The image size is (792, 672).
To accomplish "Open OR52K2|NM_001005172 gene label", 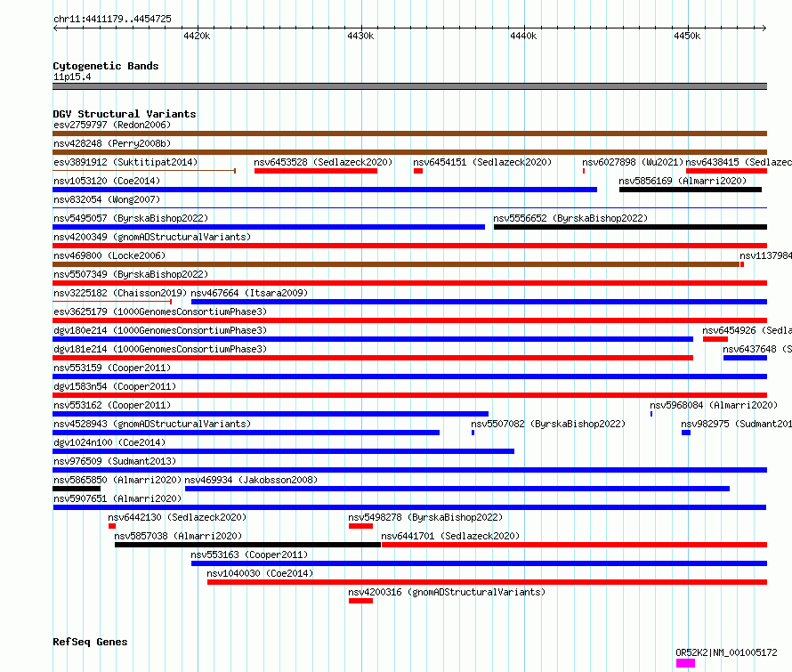I will click(726, 652).
